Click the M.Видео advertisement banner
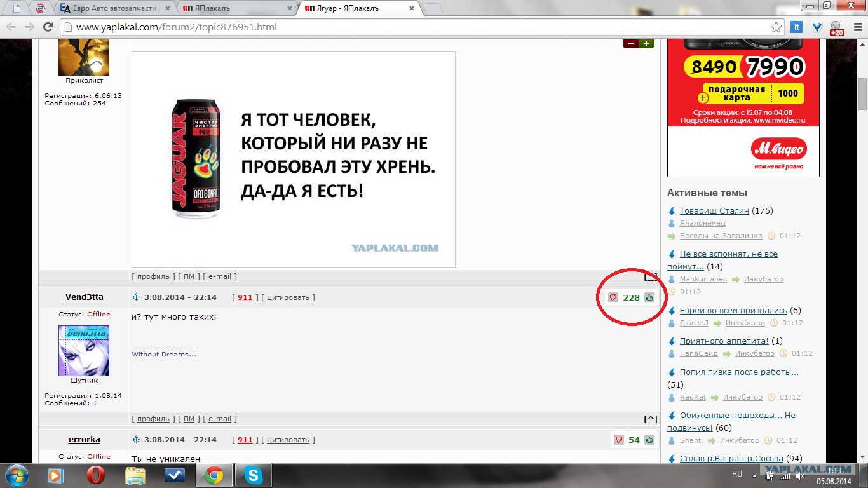The height and width of the screenshot is (488, 868). [x=743, y=107]
